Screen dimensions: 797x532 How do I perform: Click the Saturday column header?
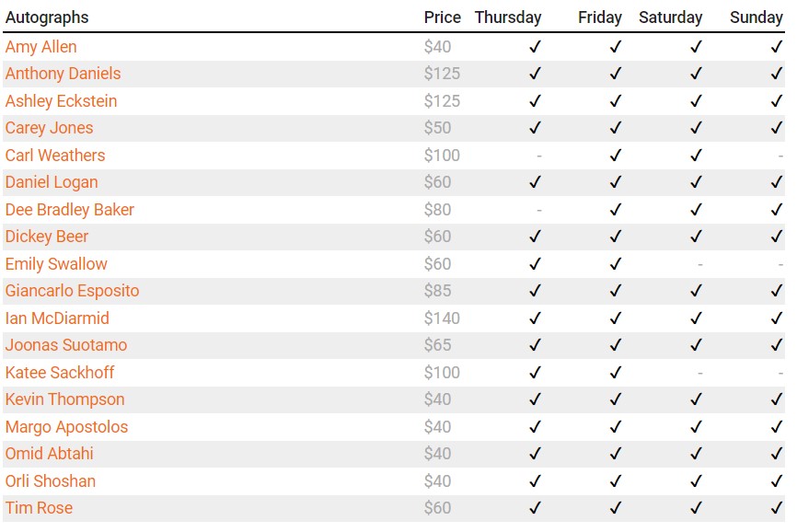pyautogui.click(x=670, y=17)
